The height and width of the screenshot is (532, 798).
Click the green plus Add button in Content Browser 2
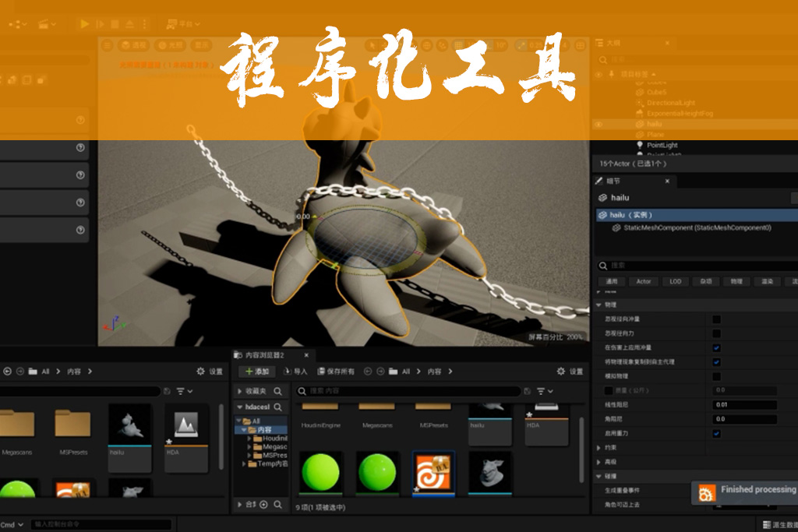pyautogui.click(x=257, y=372)
